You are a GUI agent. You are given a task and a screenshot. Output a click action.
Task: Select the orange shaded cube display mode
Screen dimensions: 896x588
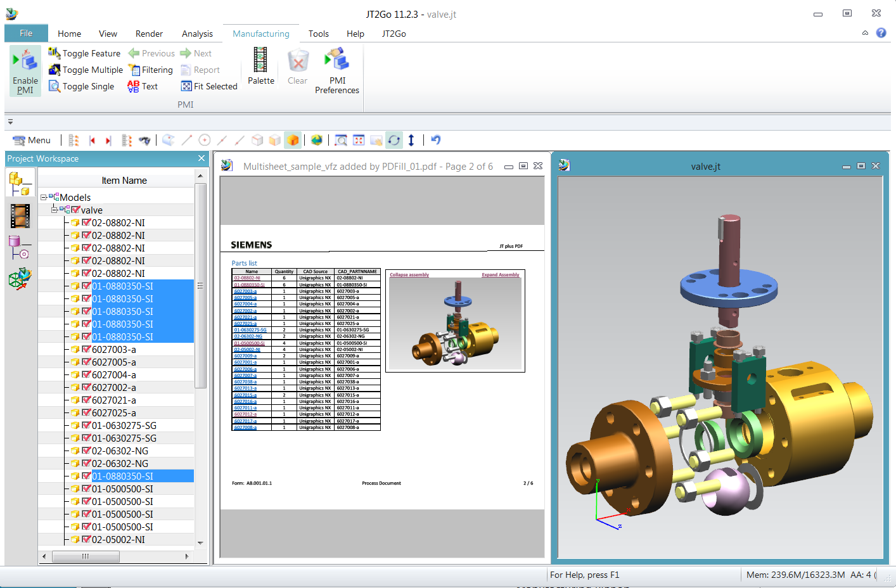pos(293,141)
